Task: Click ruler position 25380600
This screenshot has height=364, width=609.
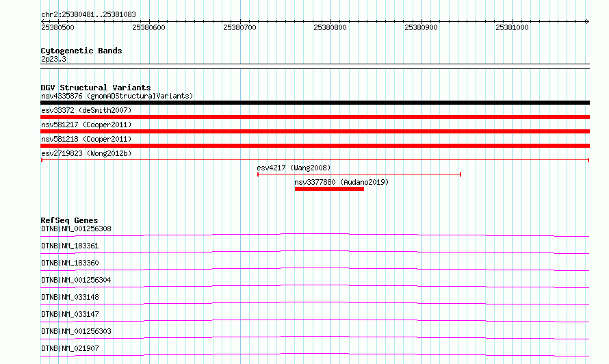Action: tap(148, 27)
